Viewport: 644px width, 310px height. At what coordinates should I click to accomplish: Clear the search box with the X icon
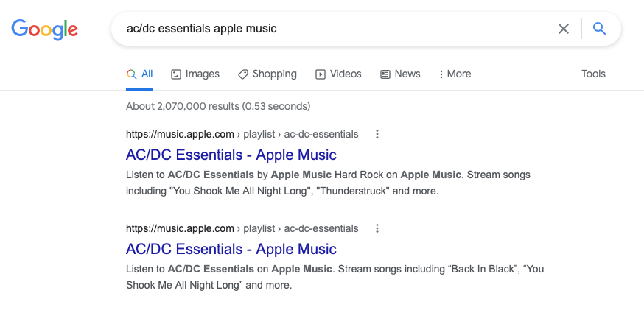click(x=564, y=29)
